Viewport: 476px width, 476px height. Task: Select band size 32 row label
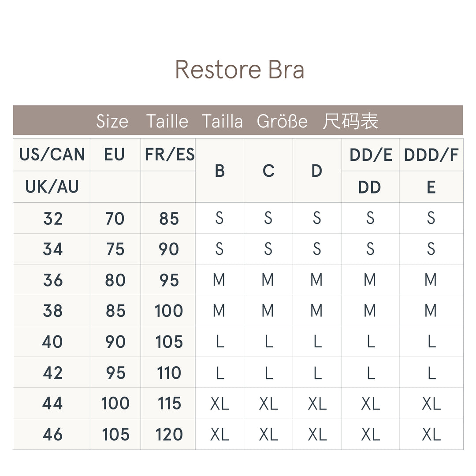pyautogui.click(x=52, y=218)
